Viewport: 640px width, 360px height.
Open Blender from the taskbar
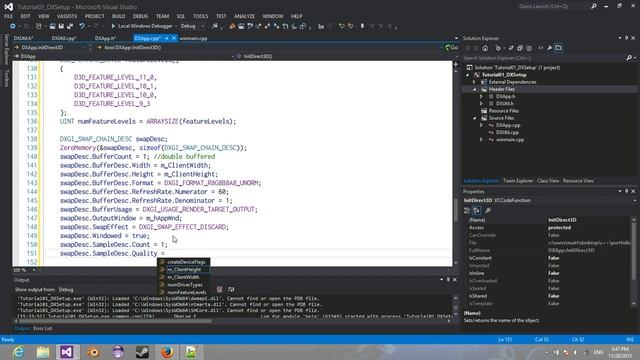click(93, 352)
